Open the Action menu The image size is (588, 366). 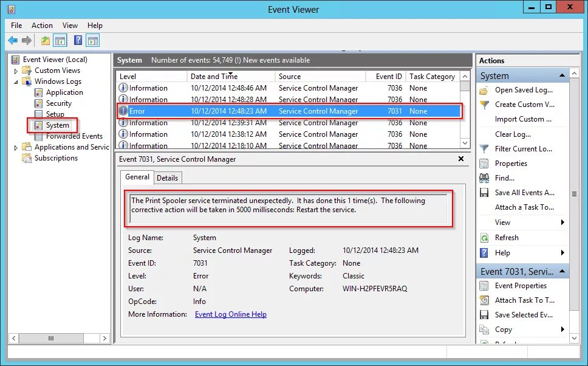click(x=42, y=25)
